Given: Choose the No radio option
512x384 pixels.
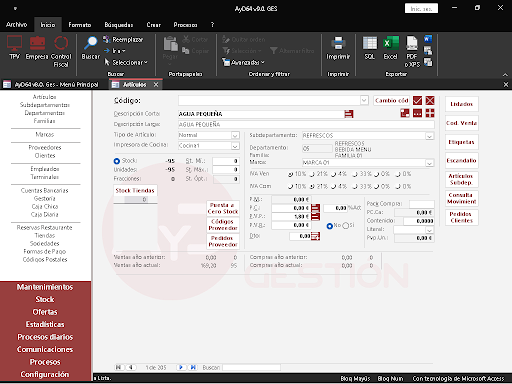Looking at the screenshot, I should click(330, 226).
